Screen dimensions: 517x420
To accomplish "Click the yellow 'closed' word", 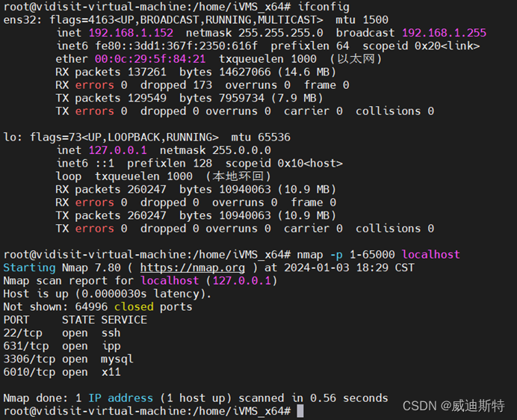I will coord(134,307).
